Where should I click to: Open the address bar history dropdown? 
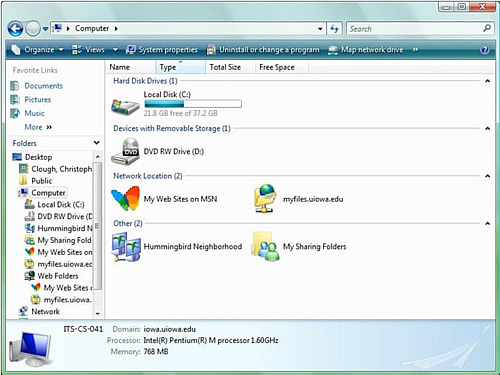(x=320, y=29)
